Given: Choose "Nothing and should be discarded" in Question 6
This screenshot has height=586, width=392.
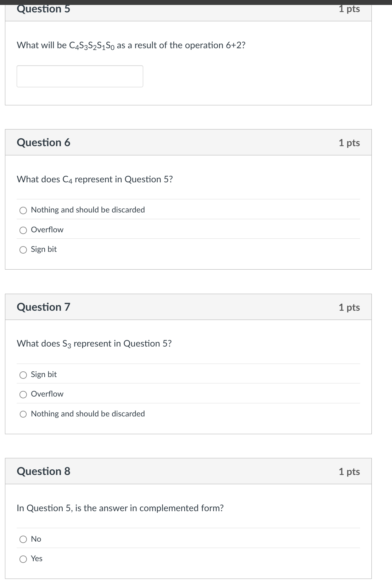Looking at the screenshot, I should [23, 210].
